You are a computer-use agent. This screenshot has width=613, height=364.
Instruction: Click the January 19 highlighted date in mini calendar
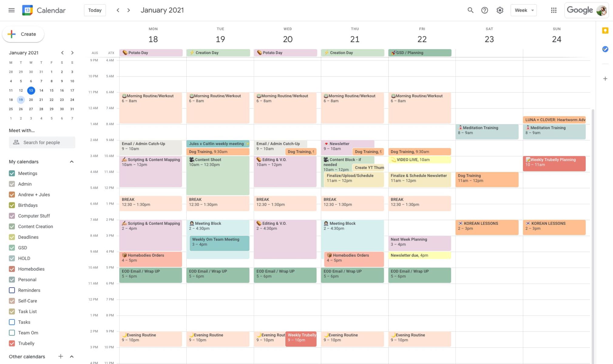(20, 100)
